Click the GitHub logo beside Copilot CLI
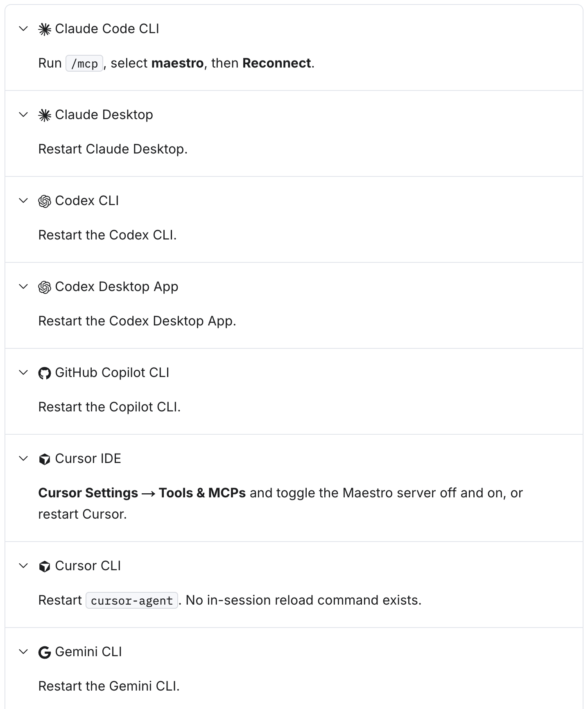Screen dimensions: 588x709 coord(45,373)
